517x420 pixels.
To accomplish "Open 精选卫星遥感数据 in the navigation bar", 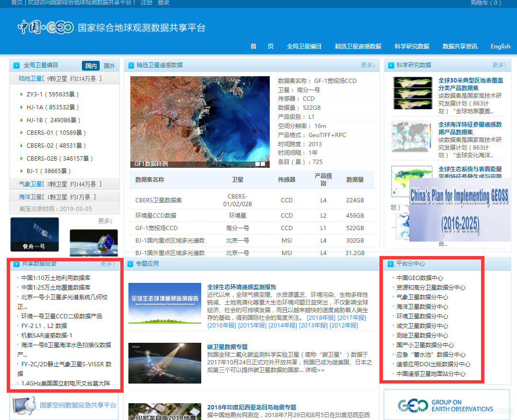I will tap(358, 46).
